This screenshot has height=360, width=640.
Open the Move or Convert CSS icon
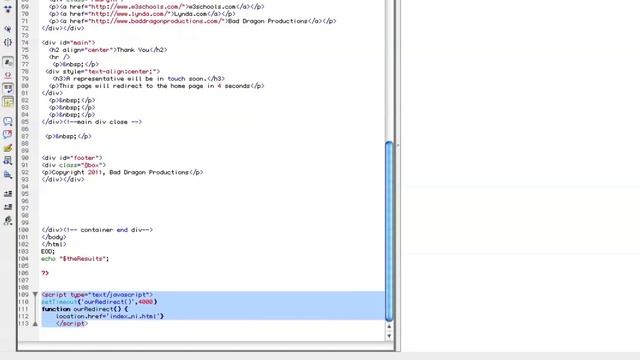pyautogui.click(x=8, y=175)
